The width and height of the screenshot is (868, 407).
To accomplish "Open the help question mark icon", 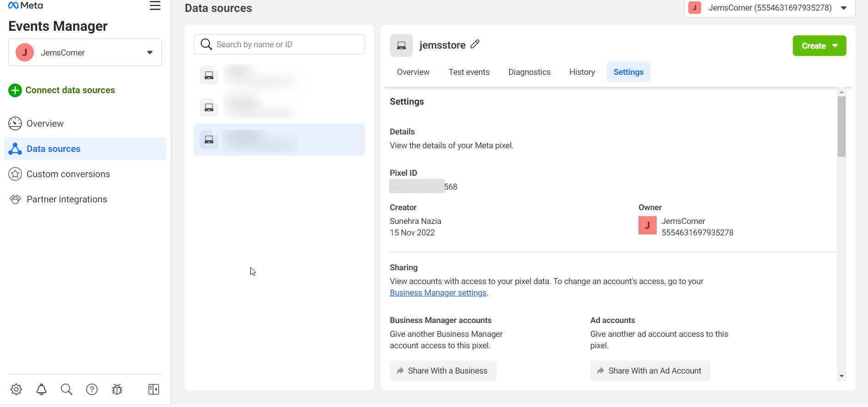I will tap(92, 390).
